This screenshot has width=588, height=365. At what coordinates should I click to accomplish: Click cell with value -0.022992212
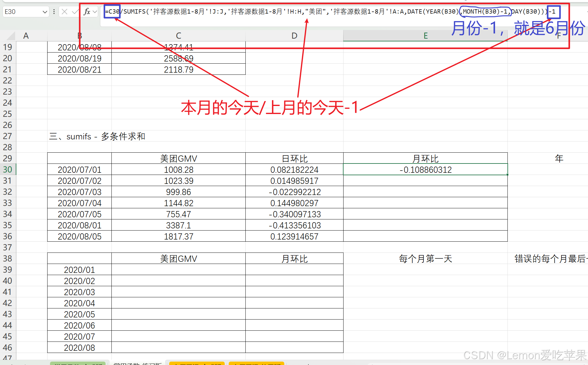(x=294, y=192)
